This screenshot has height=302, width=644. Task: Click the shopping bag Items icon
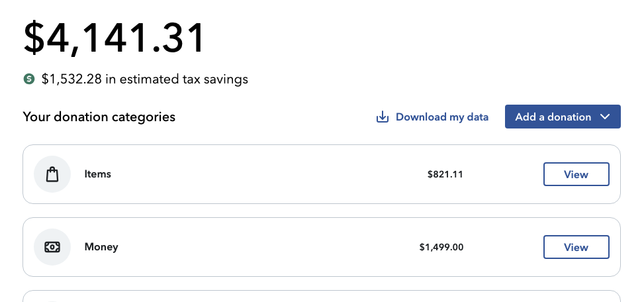coord(52,174)
